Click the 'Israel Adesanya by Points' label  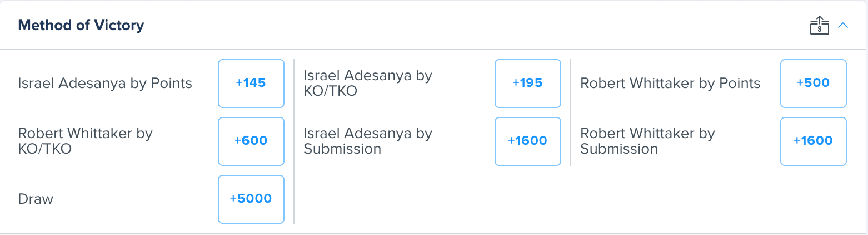[x=105, y=84]
